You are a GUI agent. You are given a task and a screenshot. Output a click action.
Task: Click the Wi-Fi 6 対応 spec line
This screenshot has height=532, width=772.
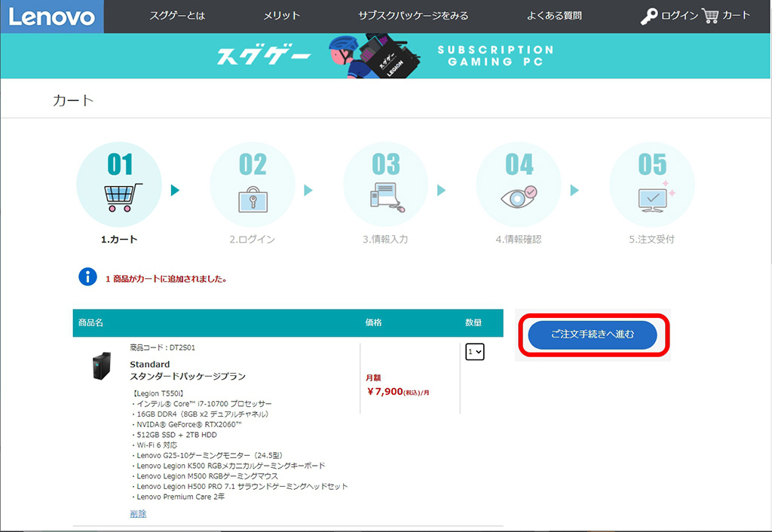155,445
